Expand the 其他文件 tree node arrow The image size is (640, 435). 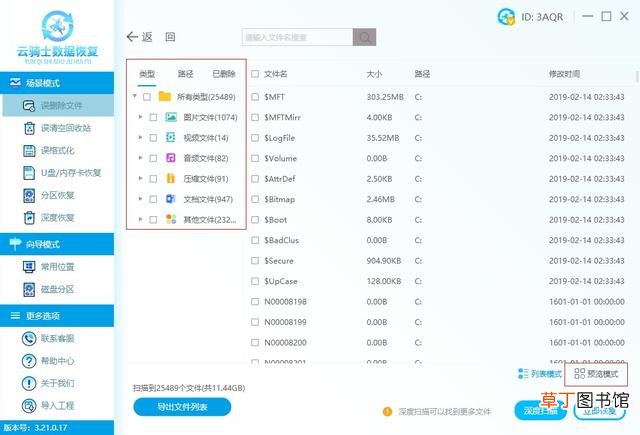pos(140,219)
